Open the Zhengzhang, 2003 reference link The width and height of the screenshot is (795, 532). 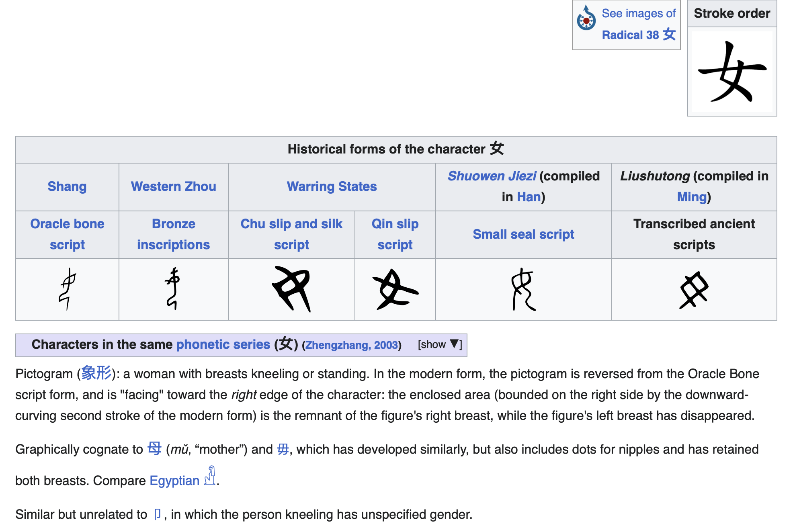(352, 345)
